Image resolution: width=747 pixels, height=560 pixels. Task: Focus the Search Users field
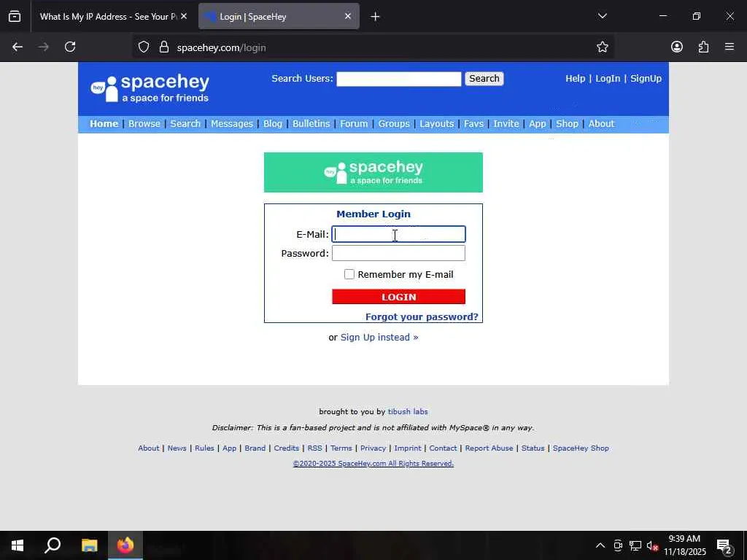point(399,79)
